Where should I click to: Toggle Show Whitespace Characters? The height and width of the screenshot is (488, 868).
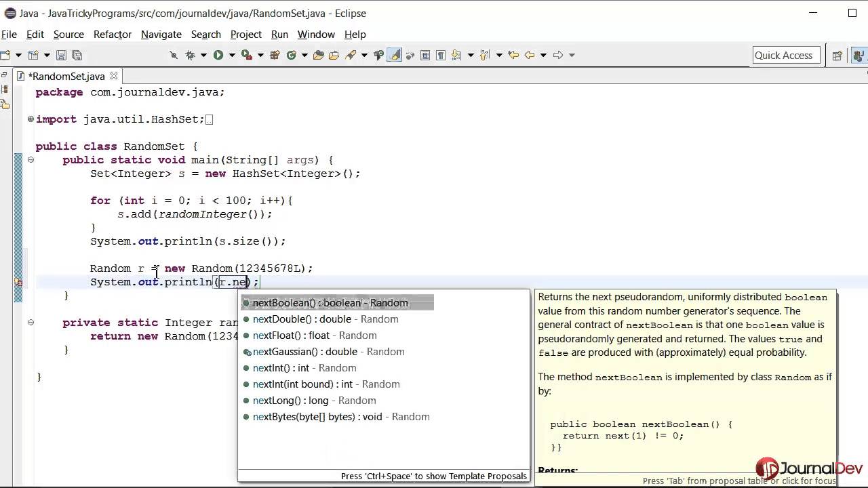(x=441, y=55)
